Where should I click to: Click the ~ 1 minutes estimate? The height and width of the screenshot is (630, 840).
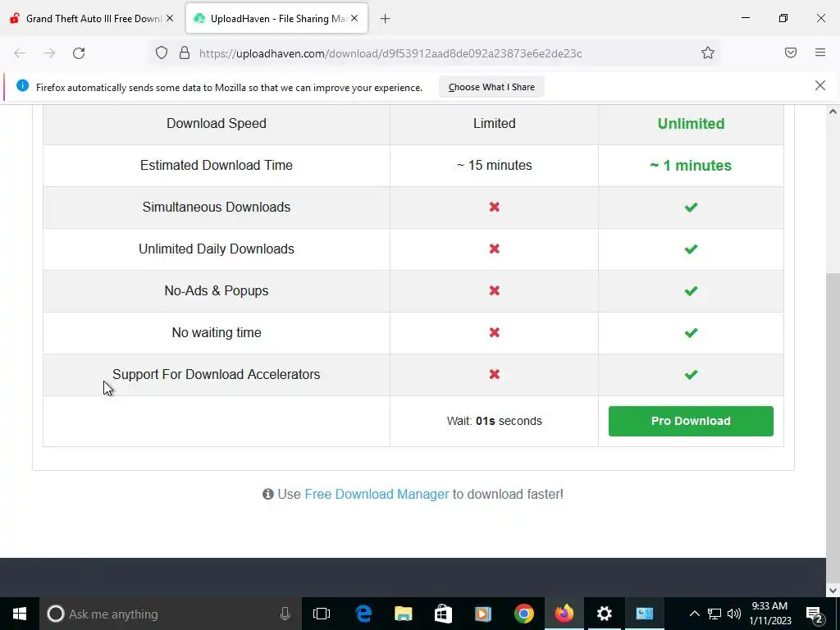(691, 166)
